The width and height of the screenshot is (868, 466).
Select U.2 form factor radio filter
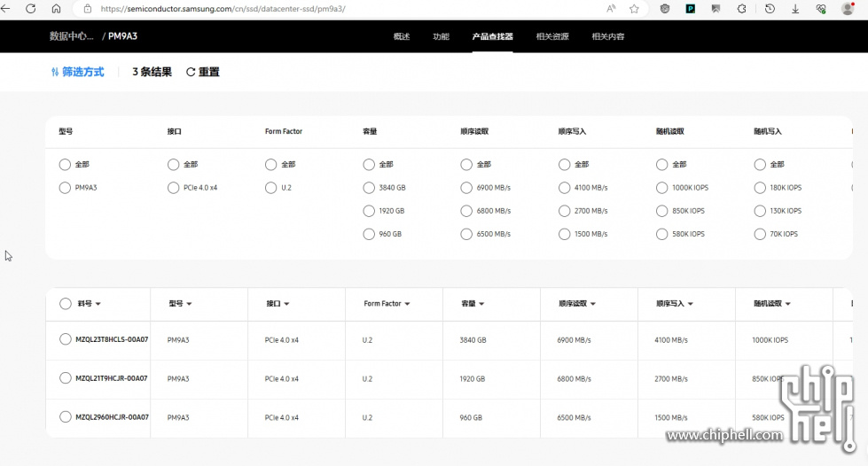click(x=270, y=188)
